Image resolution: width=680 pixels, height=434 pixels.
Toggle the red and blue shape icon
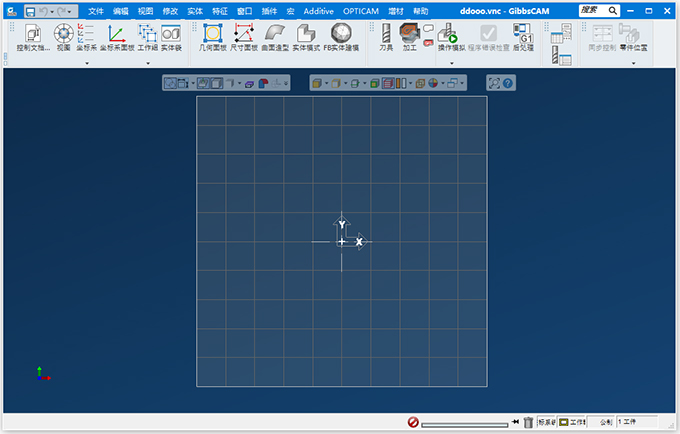(263, 83)
